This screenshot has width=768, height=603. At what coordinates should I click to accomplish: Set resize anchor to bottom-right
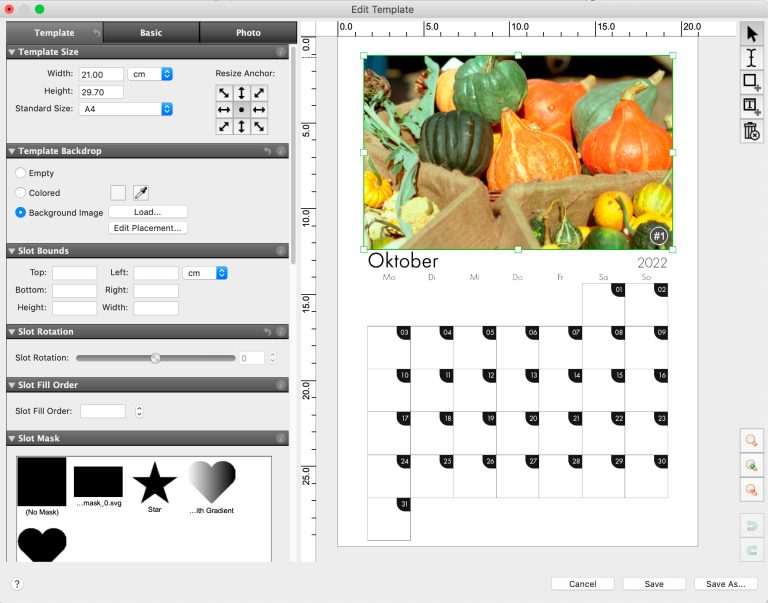[259, 127]
